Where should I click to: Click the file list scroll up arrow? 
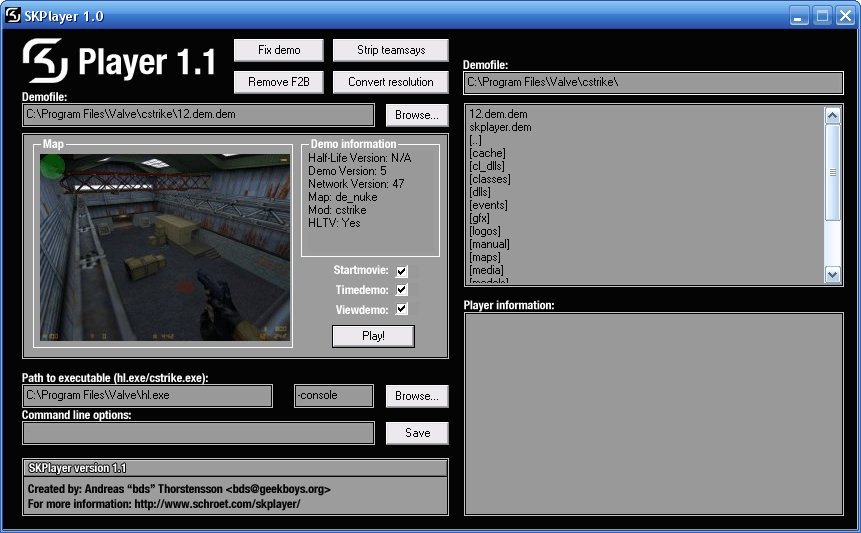pyautogui.click(x=832, y=115)
